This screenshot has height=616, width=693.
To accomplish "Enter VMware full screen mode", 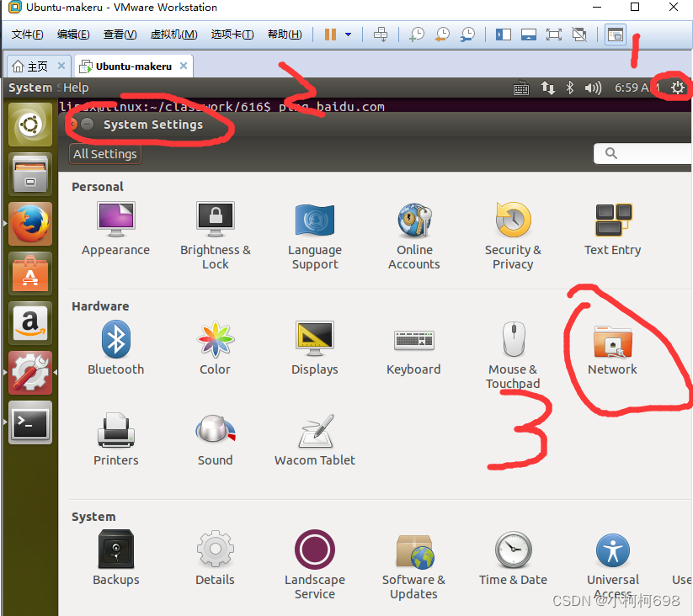I will coord(554,35).
